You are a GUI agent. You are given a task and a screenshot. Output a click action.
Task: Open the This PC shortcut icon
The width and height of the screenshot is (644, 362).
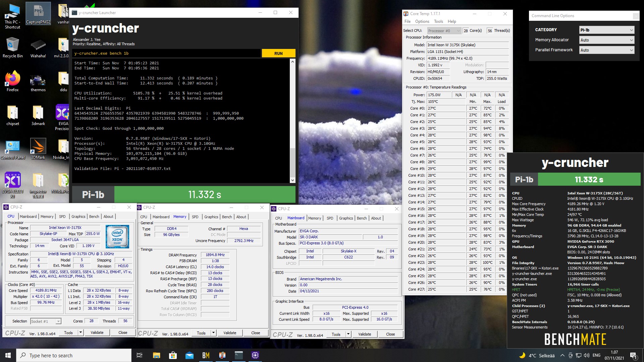12,16
